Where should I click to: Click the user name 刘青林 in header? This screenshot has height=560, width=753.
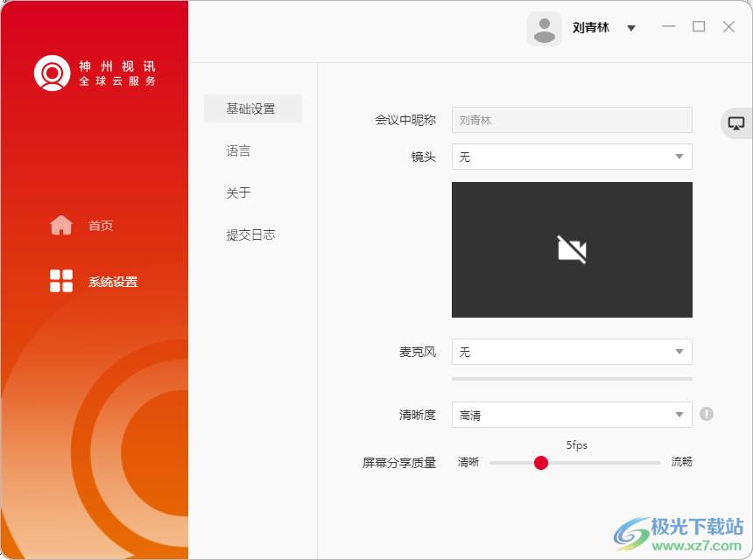pos(591,28)
